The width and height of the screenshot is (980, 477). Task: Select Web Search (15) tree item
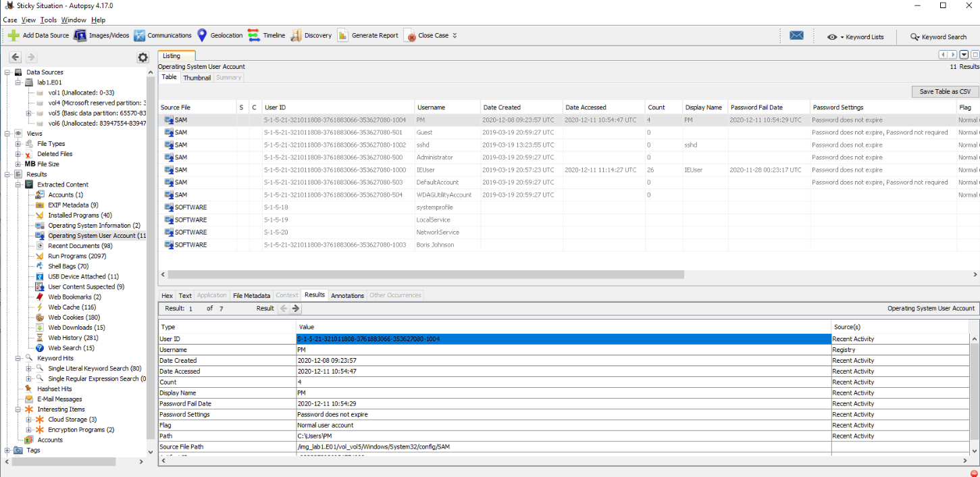(71, 348)
